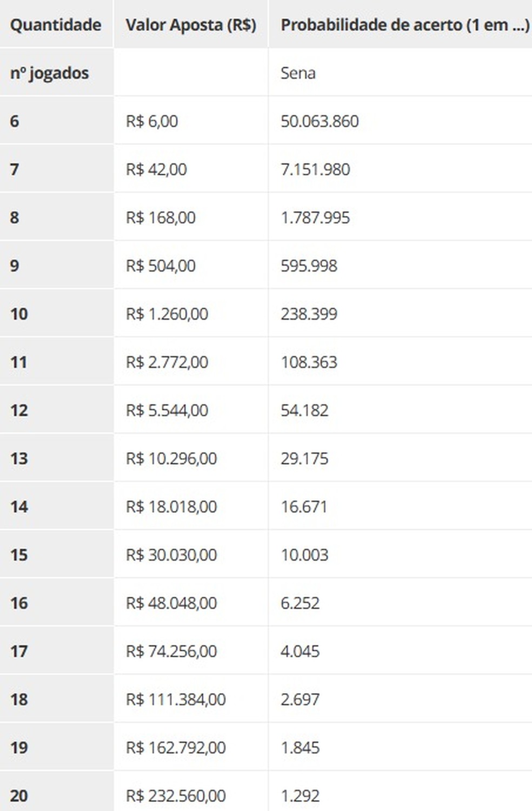This screenshot has width=532, height=811.
Task: Select the Sena subheader cell
Action: [298, 73]
